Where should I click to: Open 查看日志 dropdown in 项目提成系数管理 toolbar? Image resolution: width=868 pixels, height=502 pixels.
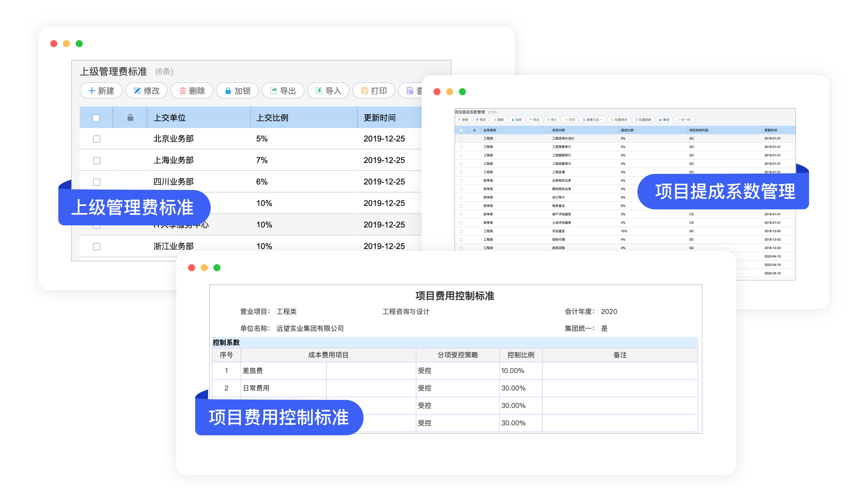592,120
